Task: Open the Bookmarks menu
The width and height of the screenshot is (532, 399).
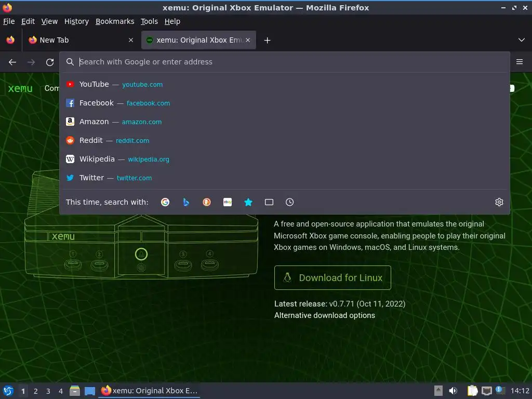Action: (x=115, y=21)
